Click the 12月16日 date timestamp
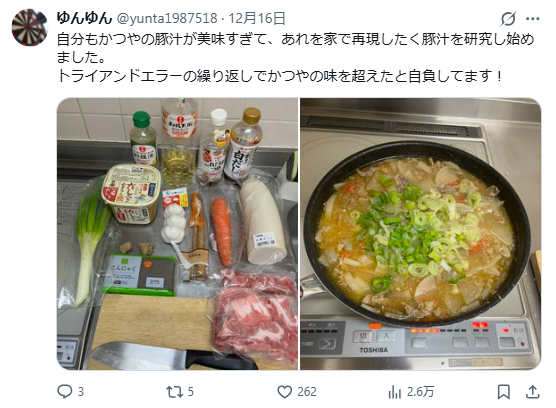Image resolution: width=556 pixels, height=408 pixels. (257, 18)
